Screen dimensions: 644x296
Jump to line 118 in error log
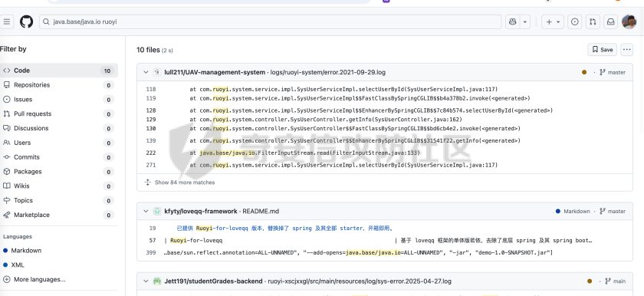pyautogui.click(x=151, y=89)
